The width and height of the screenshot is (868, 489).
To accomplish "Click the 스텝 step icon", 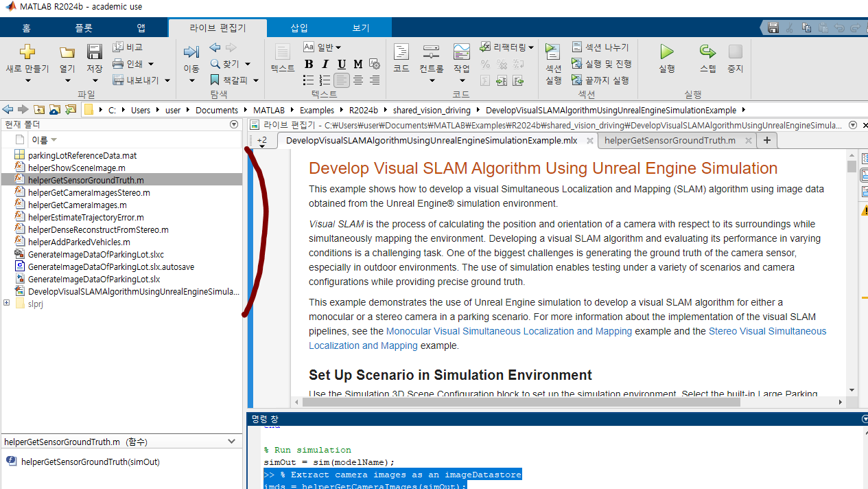I will point(707,52).
